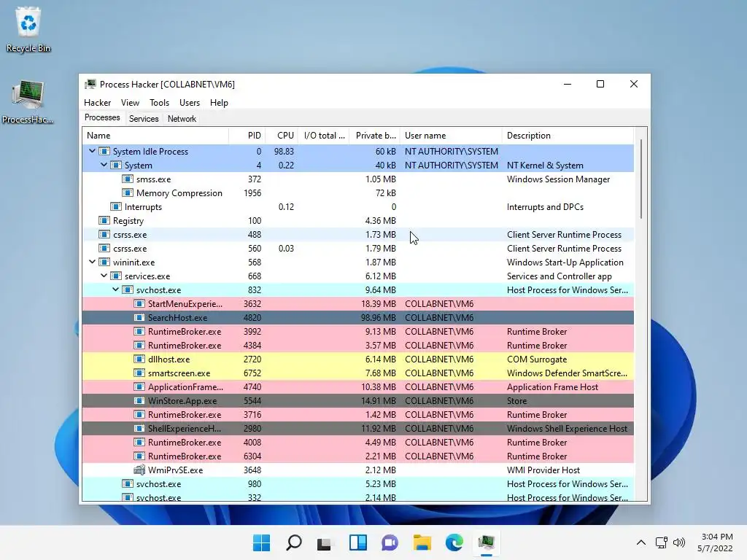The width and height of the screenshot is (747, 560).
Task: Sort by the Description column header
Action: pyautogui.click(x=568, y=136)
